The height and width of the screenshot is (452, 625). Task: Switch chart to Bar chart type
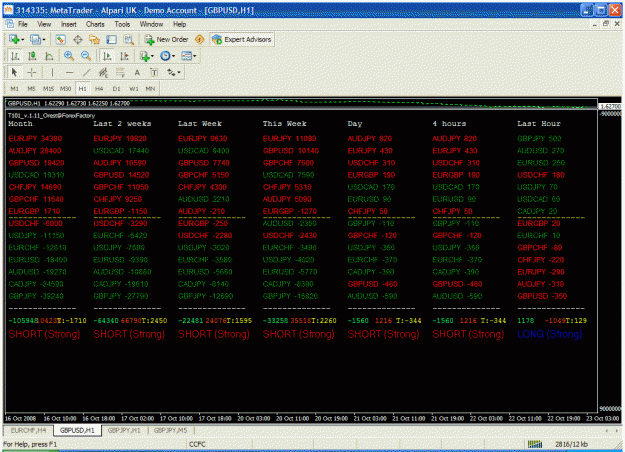pos(15,56)
